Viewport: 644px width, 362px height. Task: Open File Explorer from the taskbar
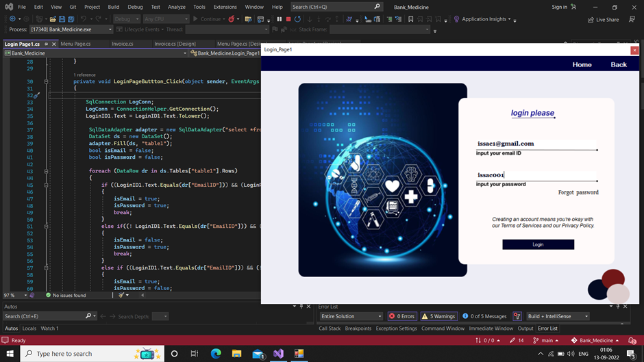[x=236, y=354]
